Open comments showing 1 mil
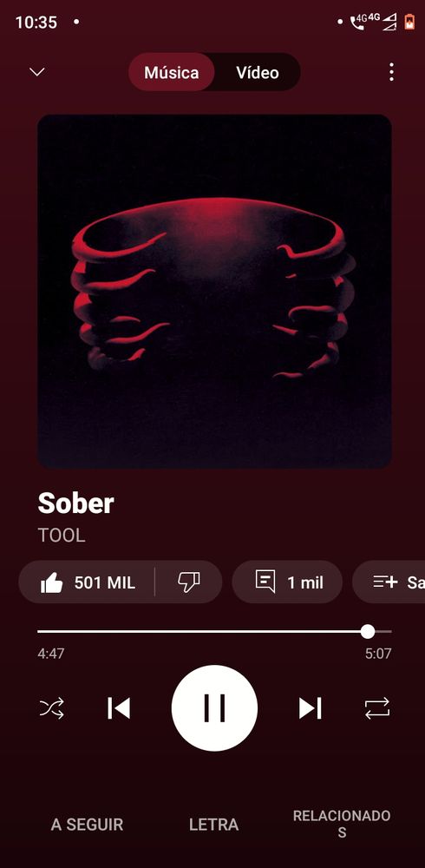This screenshot has width=425, height=868. point(287,582)
